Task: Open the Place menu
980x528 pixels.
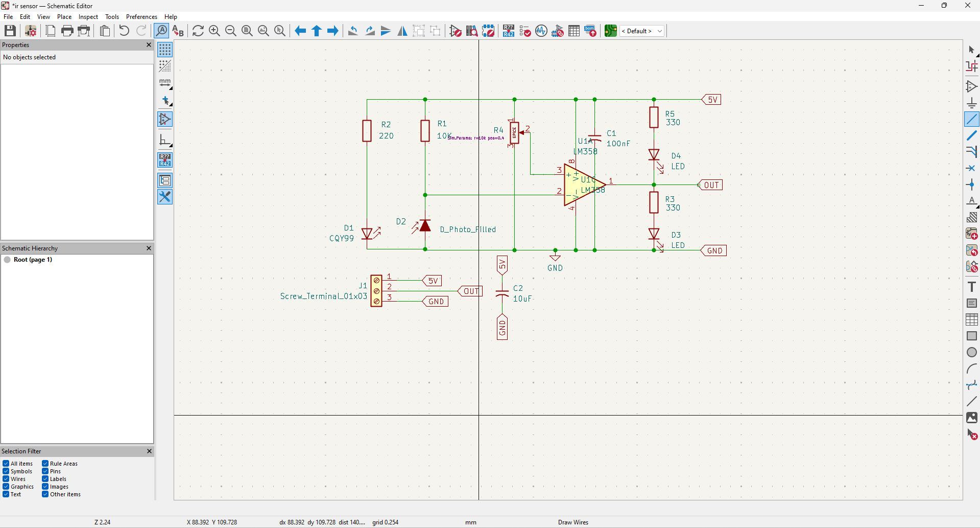Action: click(x=64, y=17)
